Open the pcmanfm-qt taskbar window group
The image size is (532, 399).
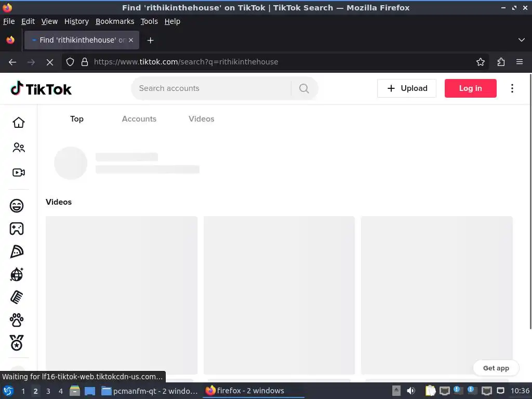(x=150, y=391)
